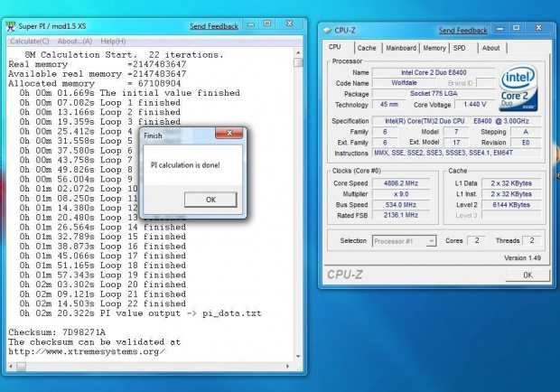This screenshot has width=560, height=392.
Task: Open the Calculate(C) menu
Action: 30,41
